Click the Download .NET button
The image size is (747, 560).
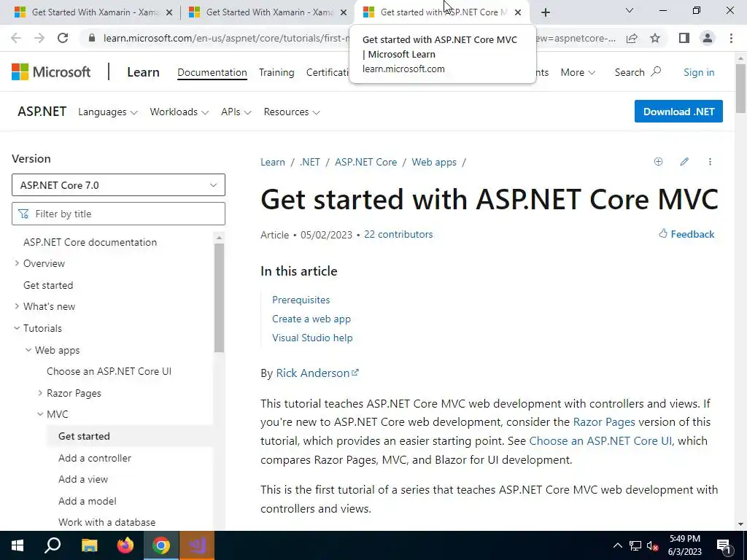pos(678,111)
